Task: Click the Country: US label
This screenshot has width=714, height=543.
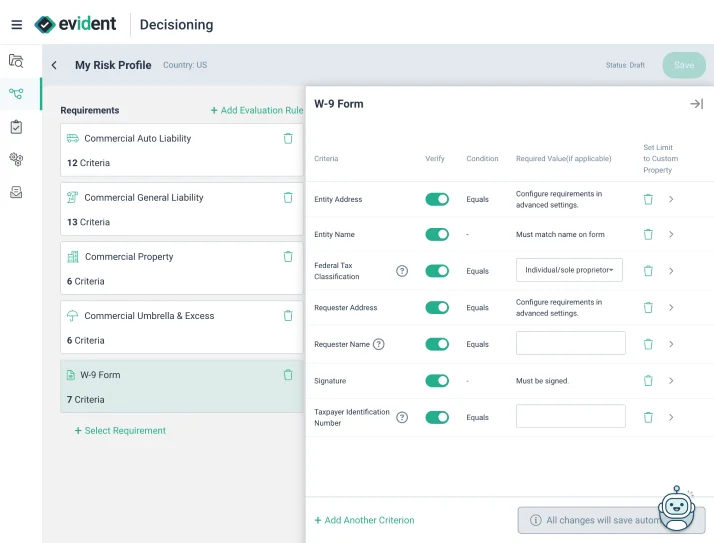Action: tap(185, 65)
